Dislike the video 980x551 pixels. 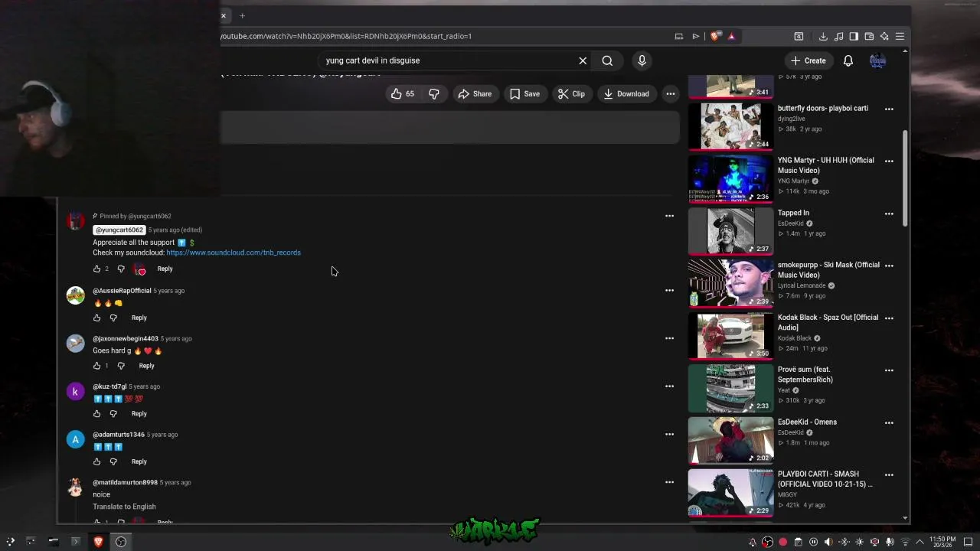(434, 93)
